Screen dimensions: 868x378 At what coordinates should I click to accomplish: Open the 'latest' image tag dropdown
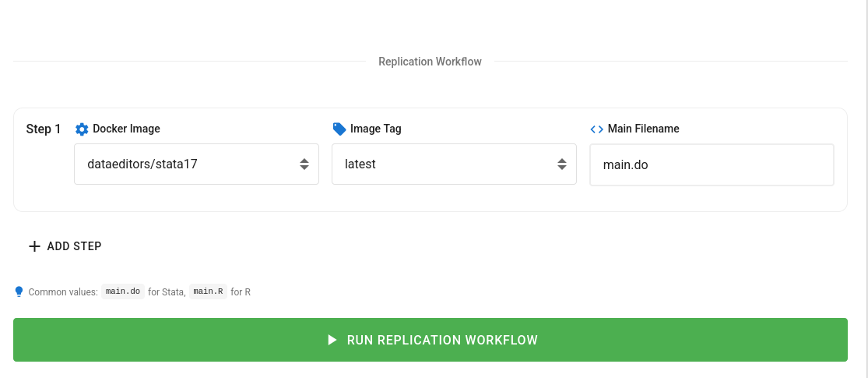(444, 164)
